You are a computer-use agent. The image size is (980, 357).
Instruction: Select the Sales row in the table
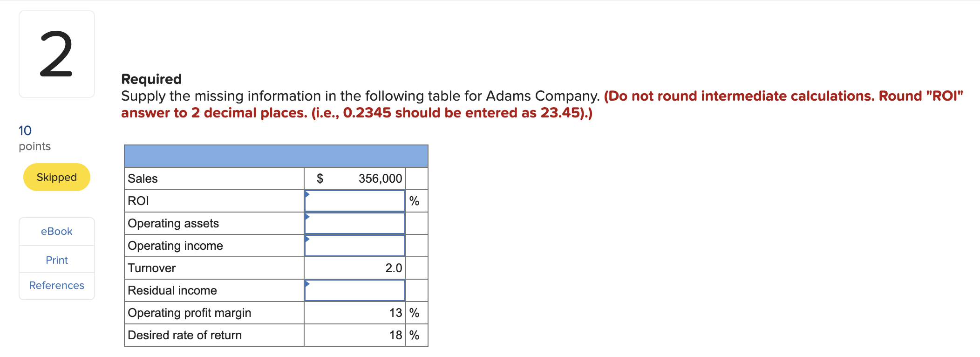214,178
